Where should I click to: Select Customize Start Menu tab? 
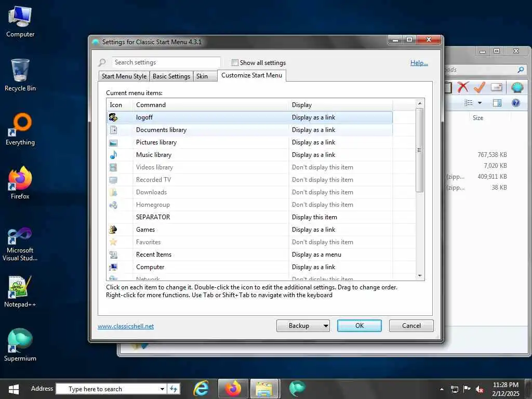pyautogui.click(x=252, y=75)
